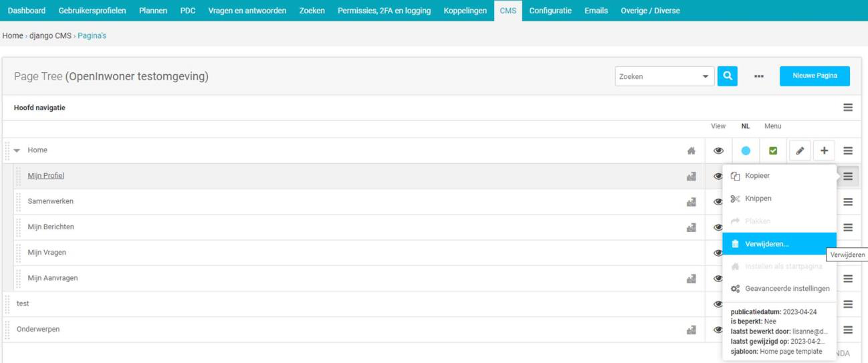
Task: Click the pencil edit icon for Home
Action: 800,151
